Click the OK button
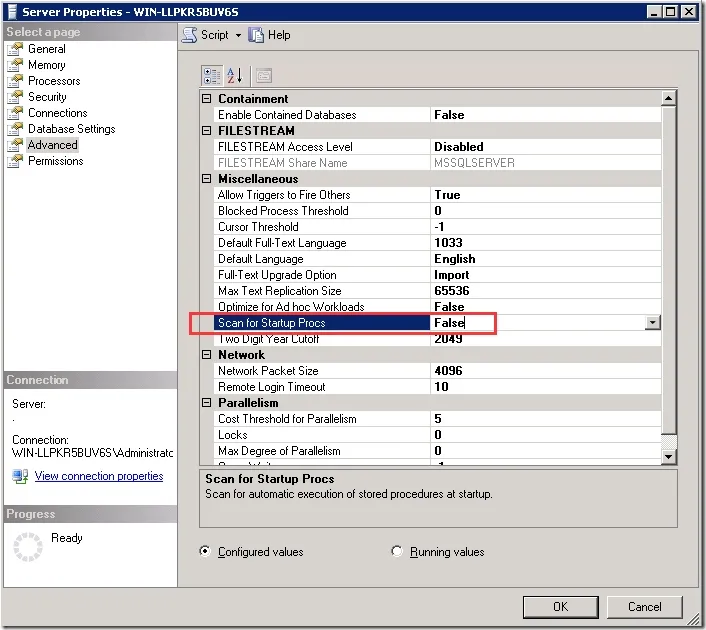The image size is (706, 630). tap(561, 607)
